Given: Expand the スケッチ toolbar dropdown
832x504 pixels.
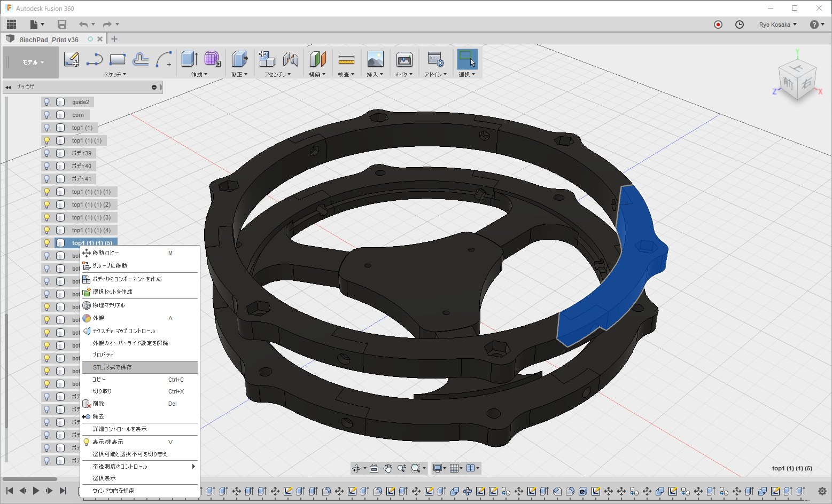Looking at the screenshot, I should [115, 75].
